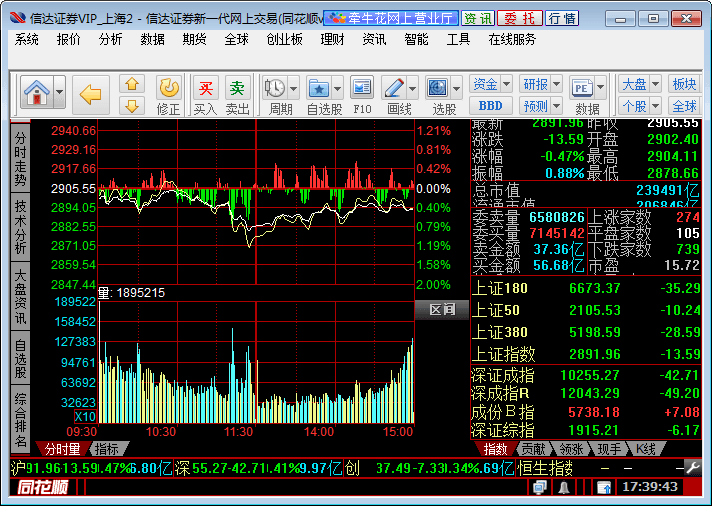The image size is (712, 506).
Task: Open 自选股 star folder icon
Action: click(x=319, y=88)
